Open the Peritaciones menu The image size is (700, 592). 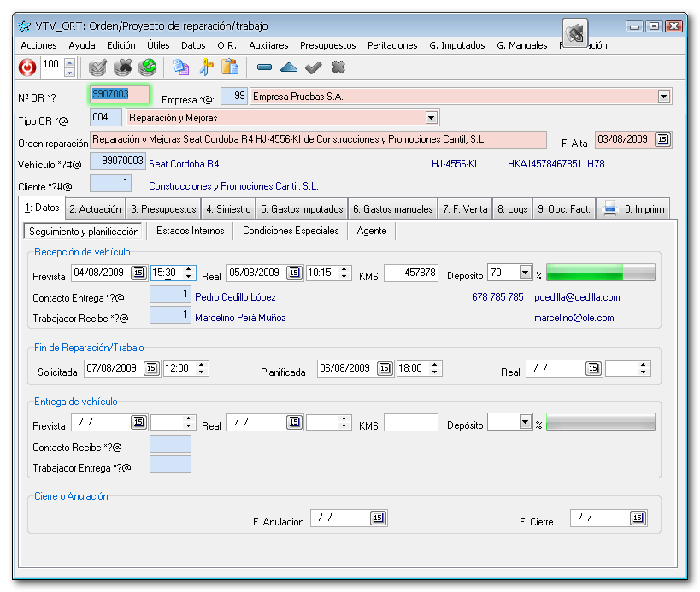392,45
